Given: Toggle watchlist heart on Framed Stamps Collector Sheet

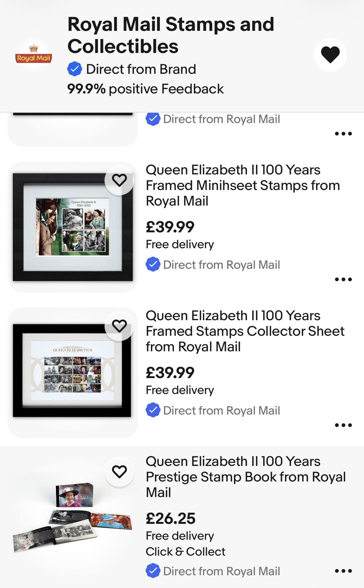Looking at the screenshot, I should click(x=119, y=326).
